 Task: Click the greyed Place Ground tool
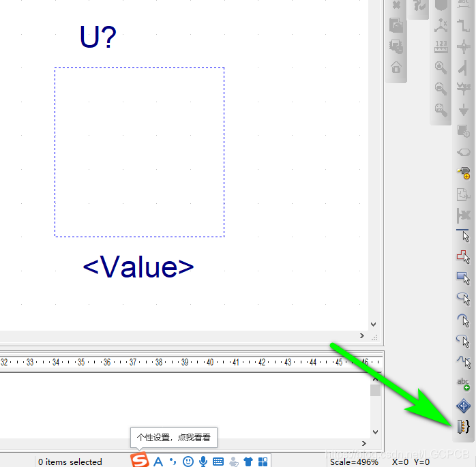(464, 110)
